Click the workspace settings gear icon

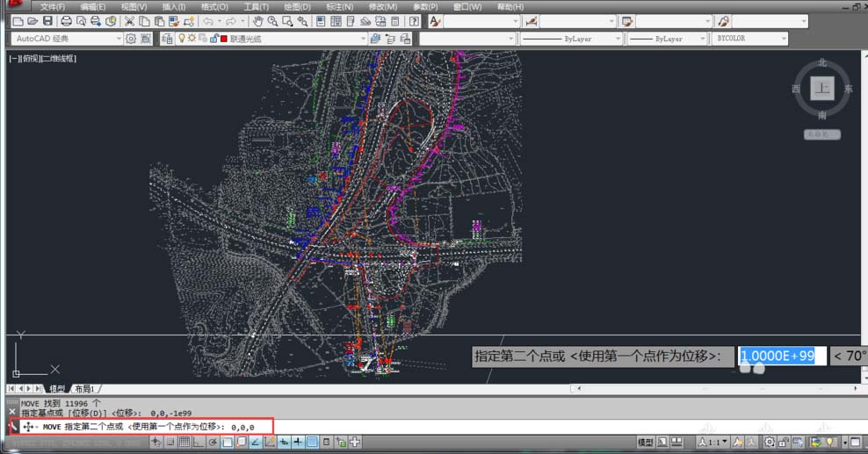coord(132,39)
